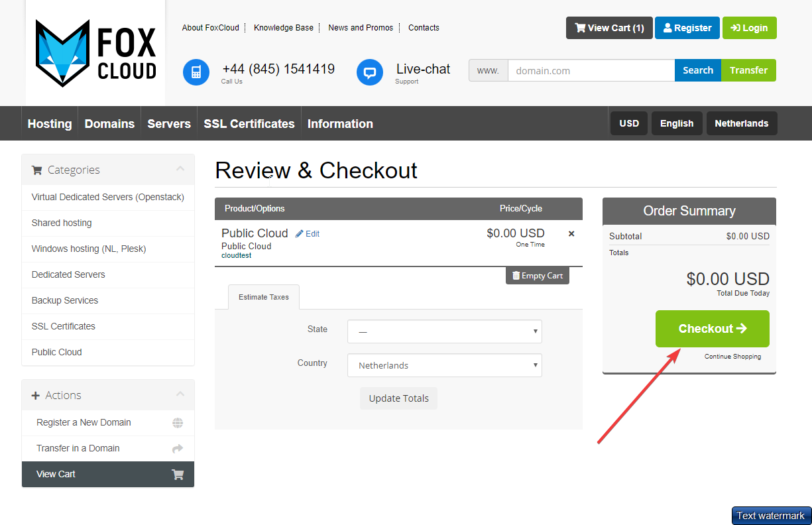This screenshot has width=812, height=525.
Task: Click the Empty Cart button
Action: point(537,276)
